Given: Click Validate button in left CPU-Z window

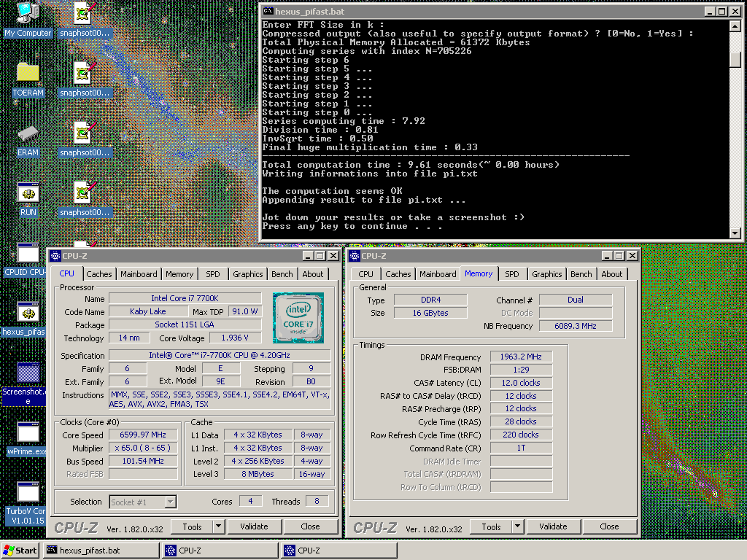Looking at the screenshot, I should (254, 526).
